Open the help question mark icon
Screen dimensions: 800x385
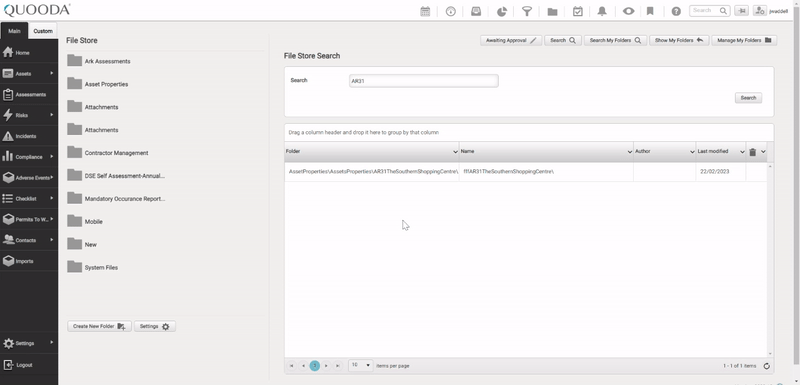676,11
